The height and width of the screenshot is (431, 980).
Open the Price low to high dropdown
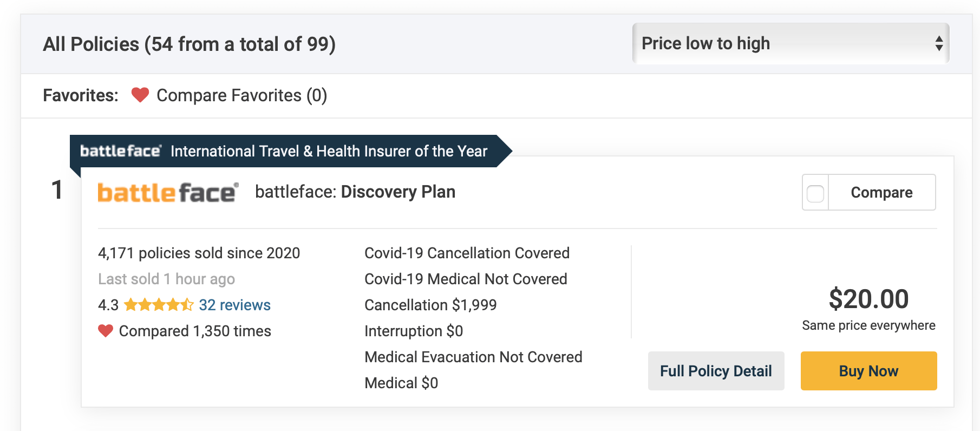pos(790,43)
